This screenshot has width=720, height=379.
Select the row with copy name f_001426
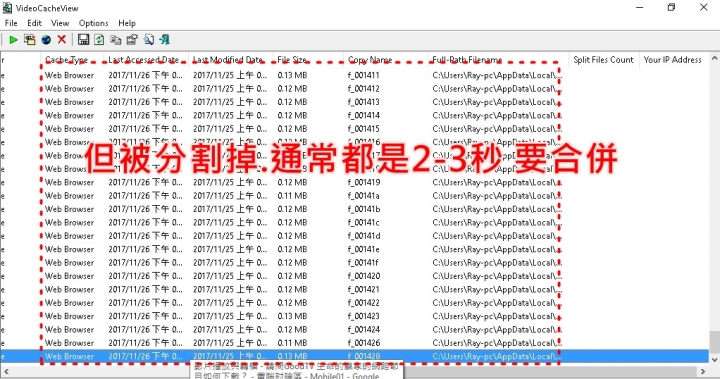click(354, 343)
